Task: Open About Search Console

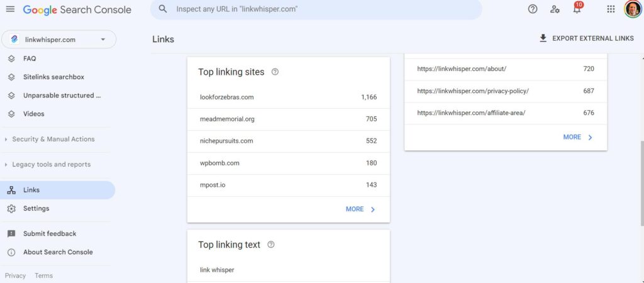Action: [x=57, y=252]
